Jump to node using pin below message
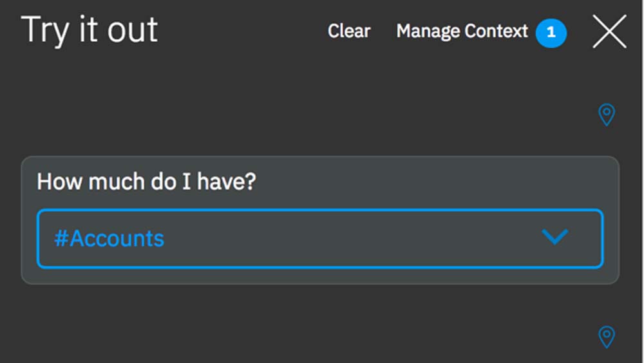 pos(607,336)
